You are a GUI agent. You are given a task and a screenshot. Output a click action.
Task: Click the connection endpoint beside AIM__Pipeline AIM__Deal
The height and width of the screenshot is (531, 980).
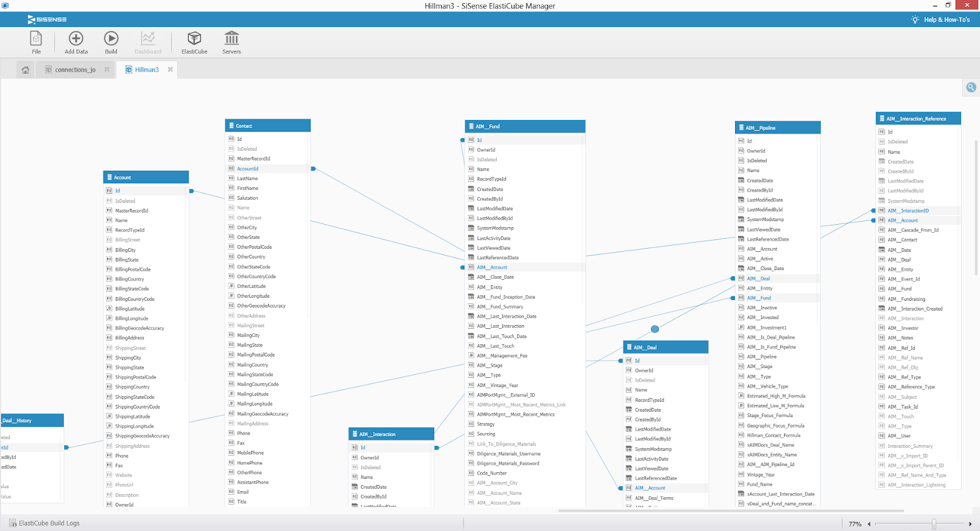733,278
